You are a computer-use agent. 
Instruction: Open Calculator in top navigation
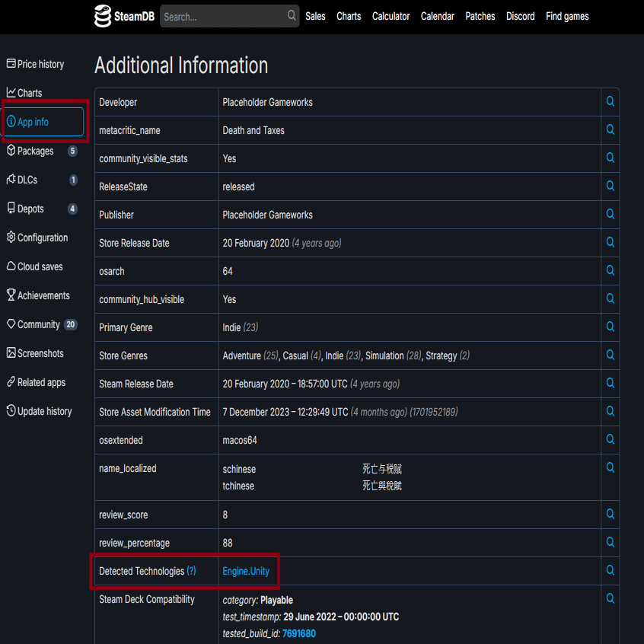[x=391, y=17]
